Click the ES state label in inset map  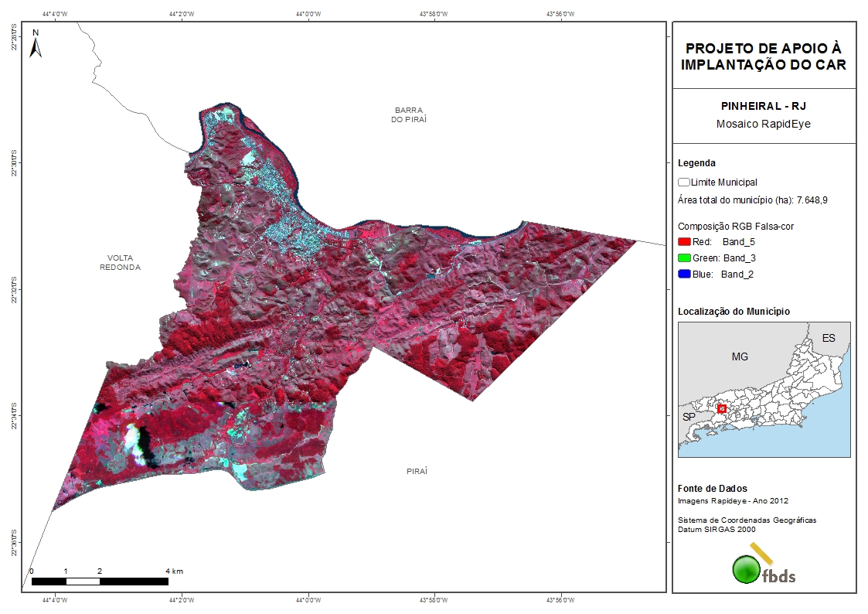coord(829,339)
